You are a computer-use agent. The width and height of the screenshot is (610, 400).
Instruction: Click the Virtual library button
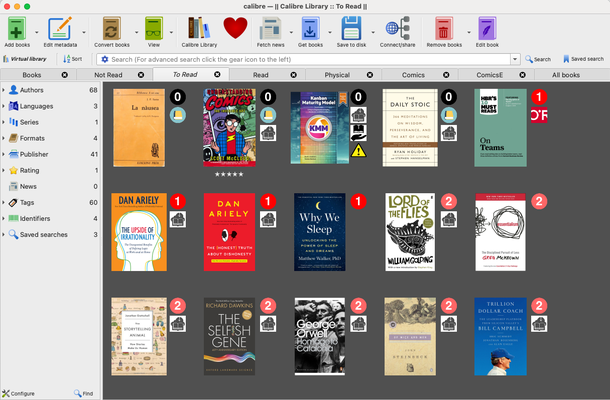pyautogui.click(x=25, y=59)
